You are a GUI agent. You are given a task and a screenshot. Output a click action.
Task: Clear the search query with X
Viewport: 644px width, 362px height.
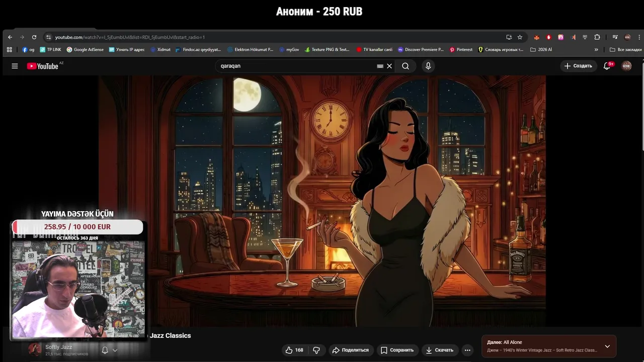[389, 66]
